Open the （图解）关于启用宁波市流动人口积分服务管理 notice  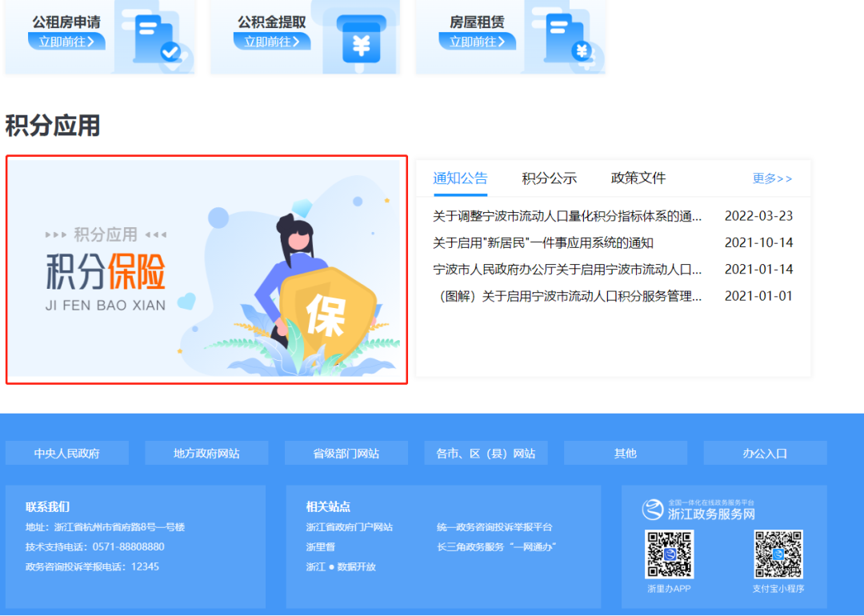coord(567,297)
